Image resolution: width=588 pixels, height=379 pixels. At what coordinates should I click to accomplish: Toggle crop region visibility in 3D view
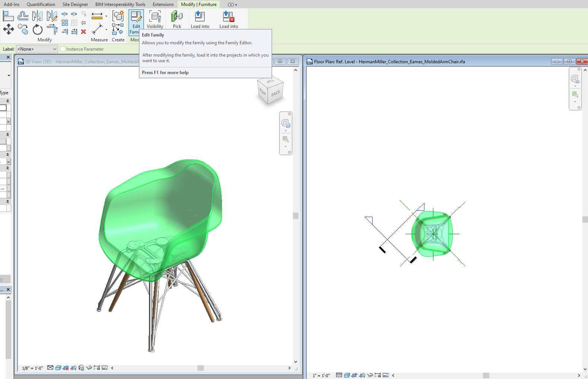(73, 368)
